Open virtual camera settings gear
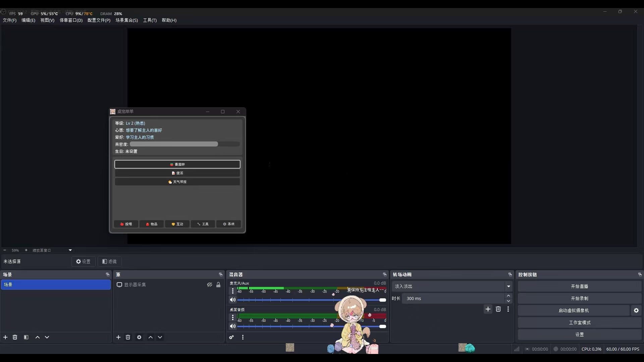This screenshot has height=362, width=644. click(636, 310)
